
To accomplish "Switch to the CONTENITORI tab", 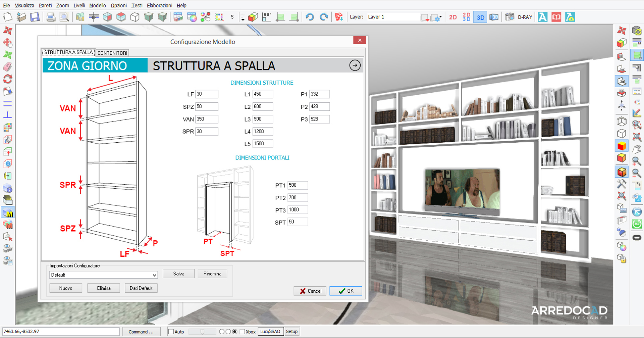I will pos(112,53).
